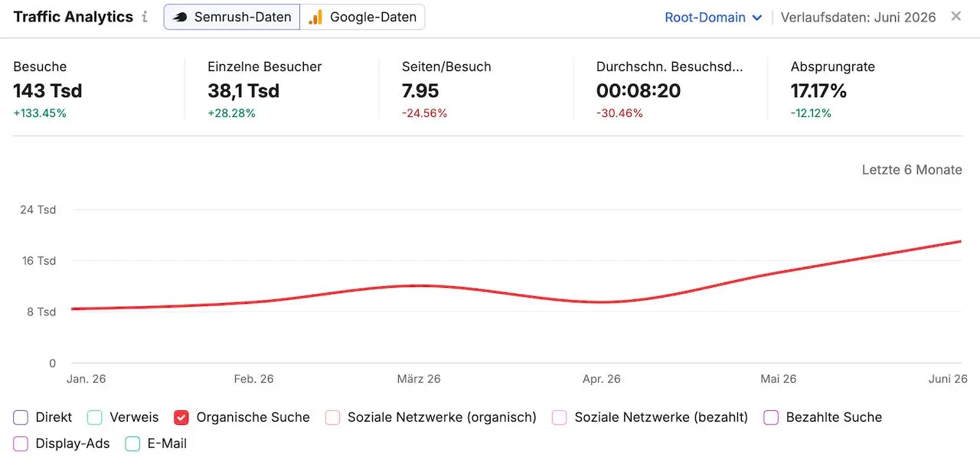Click the 16 Tsd y-axis label

click(x=38, y=261)
